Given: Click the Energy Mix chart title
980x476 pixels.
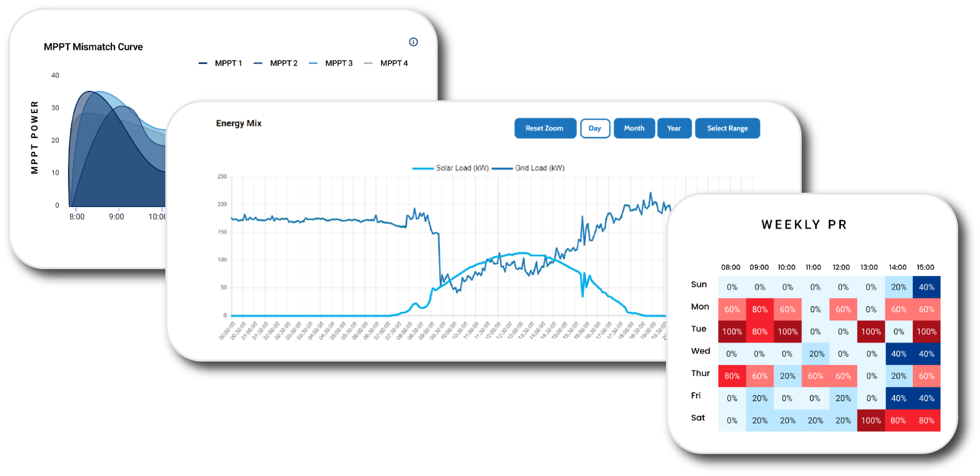Looking at the screenshot, I should pyautogui.click(x=239, y=123).
